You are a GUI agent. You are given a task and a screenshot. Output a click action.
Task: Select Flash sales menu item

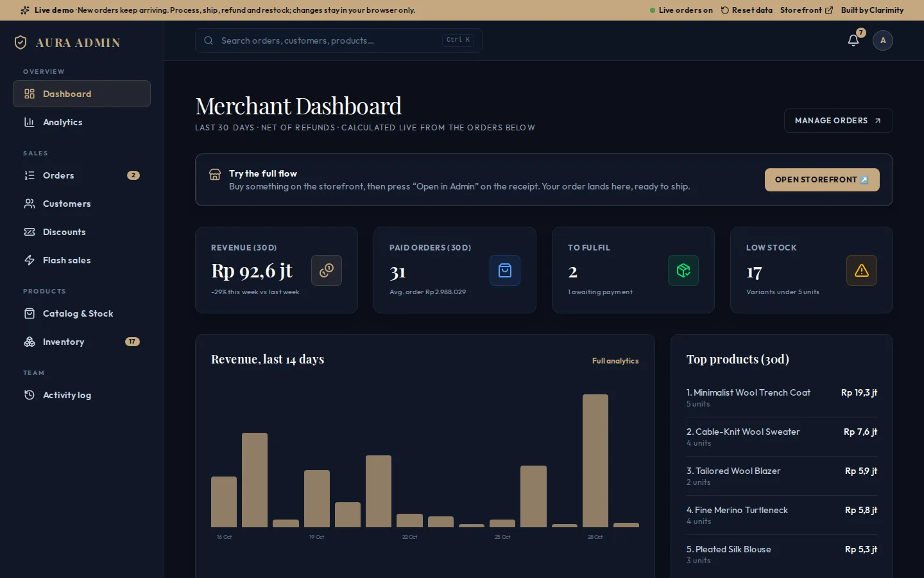81,260
